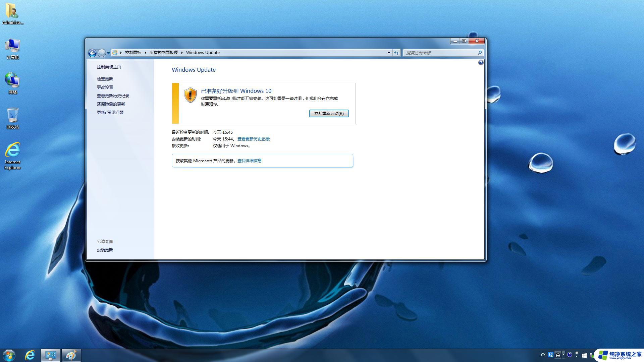Expand the arrow after 控制面板 breadcrumb
This screenshot has height=362, width=644.
[145, 53]
